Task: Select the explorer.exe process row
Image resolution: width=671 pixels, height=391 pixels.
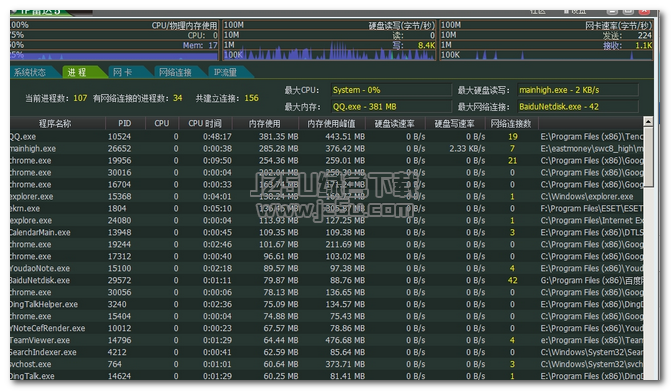Action: pos(327,196)
